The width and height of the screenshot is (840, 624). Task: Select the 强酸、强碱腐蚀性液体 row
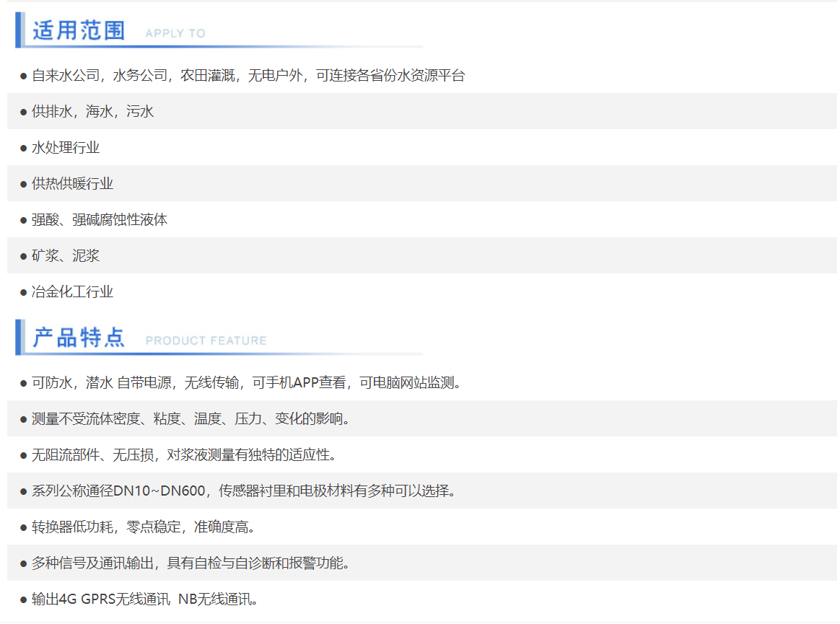point(100,220)
